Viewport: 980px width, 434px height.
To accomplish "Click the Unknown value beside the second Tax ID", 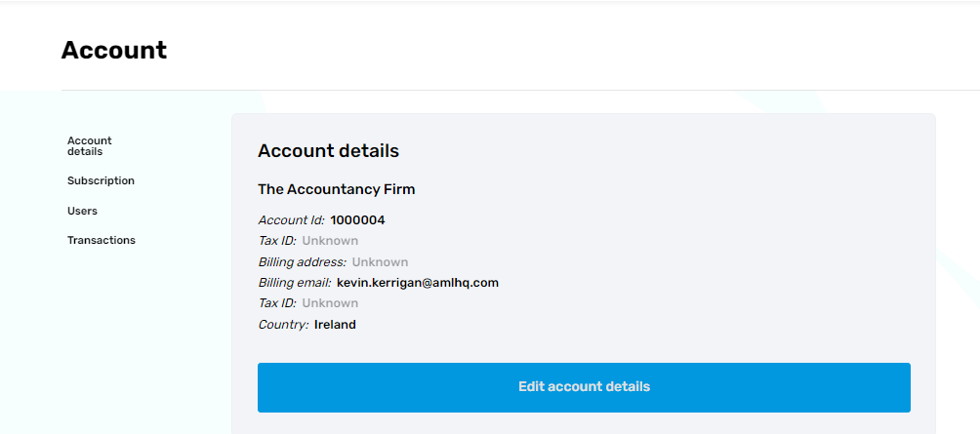I will click(x=330, y=303).
